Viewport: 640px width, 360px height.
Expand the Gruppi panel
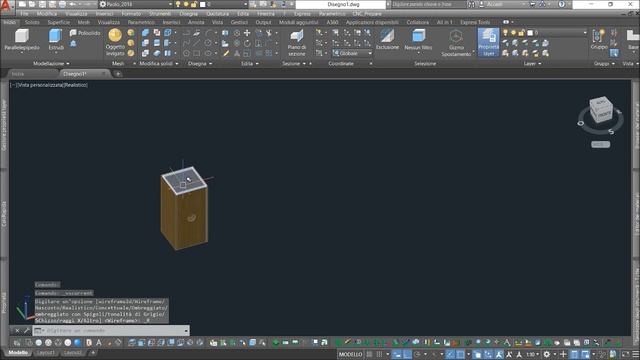click(x=604, y=64)
